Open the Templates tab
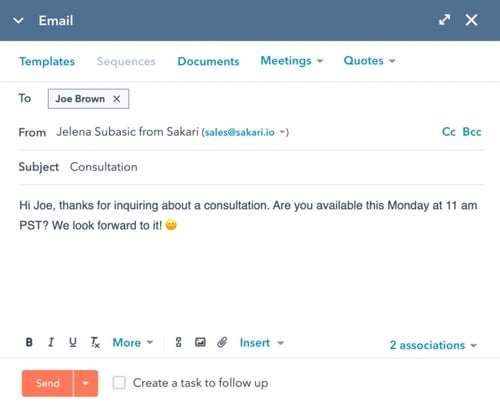The width and height of the screenshot is (500, 406). (x=47, y=61)
